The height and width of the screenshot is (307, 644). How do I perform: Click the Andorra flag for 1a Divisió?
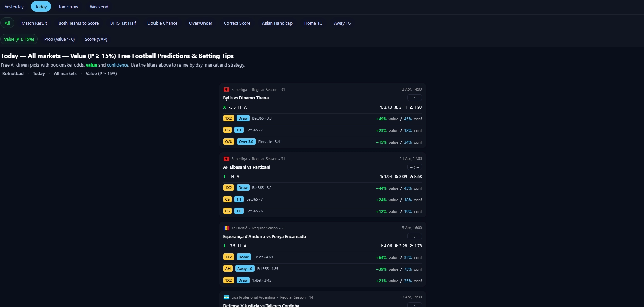point(226,228)
